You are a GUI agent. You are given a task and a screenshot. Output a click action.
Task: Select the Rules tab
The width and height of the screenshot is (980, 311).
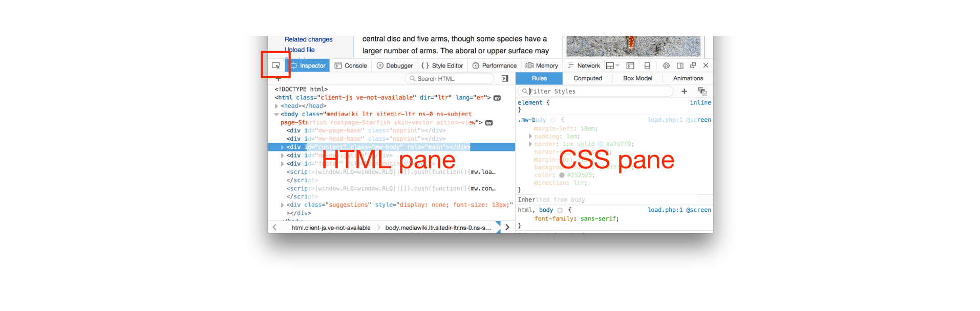tap(539, 78)
